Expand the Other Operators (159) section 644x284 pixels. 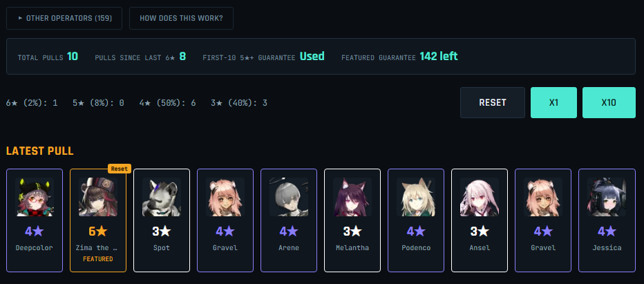pos(64,18)
